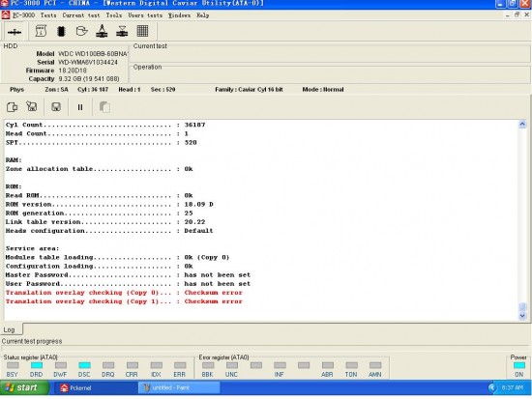Click the taskbar clock
The height and width of the screenshot is (399, 532).
coord(512,387)
